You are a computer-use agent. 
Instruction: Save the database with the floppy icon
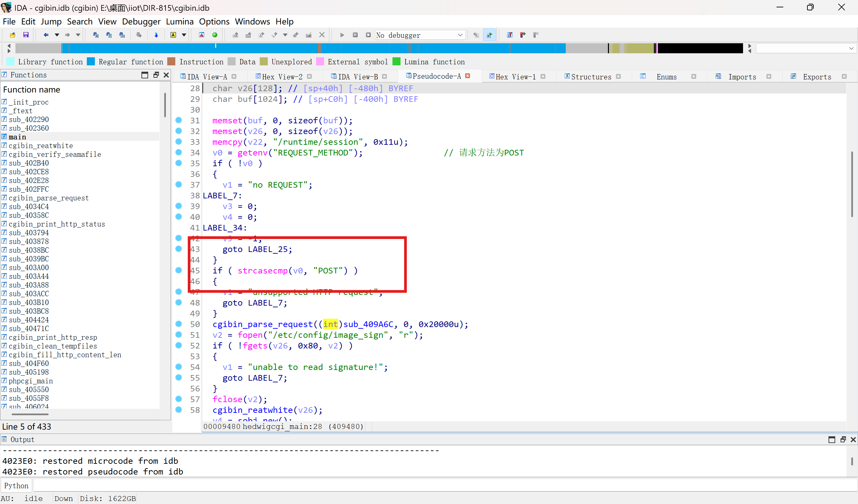tap(26, 35)
